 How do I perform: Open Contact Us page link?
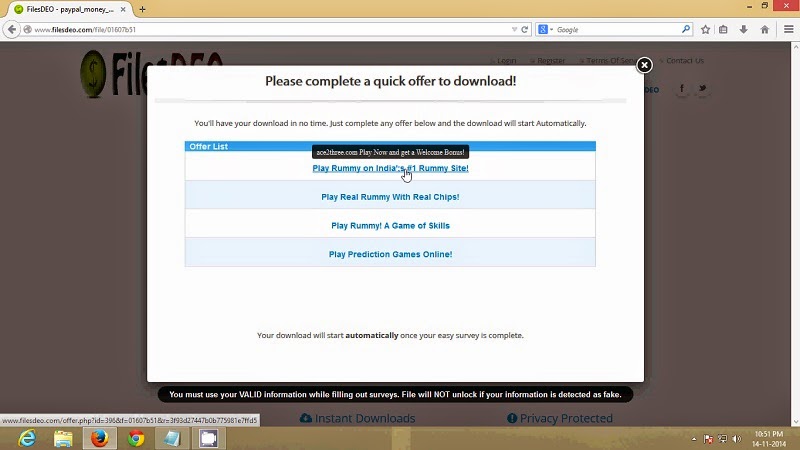[685, 61]
